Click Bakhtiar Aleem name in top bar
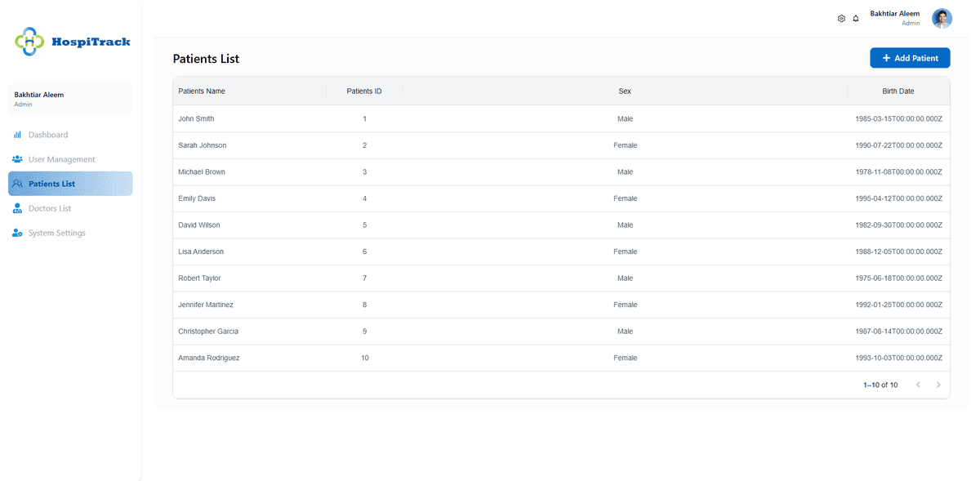 coord(894,13)
